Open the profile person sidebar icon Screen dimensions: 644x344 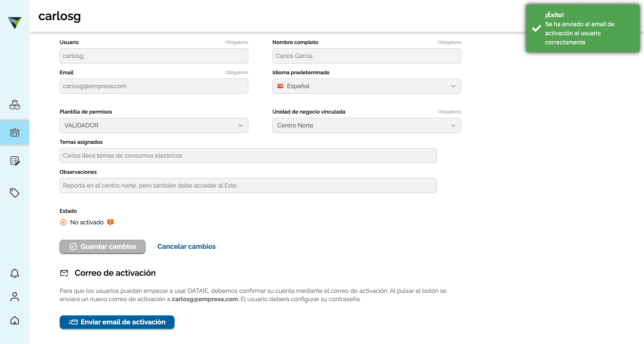[15, 297]
